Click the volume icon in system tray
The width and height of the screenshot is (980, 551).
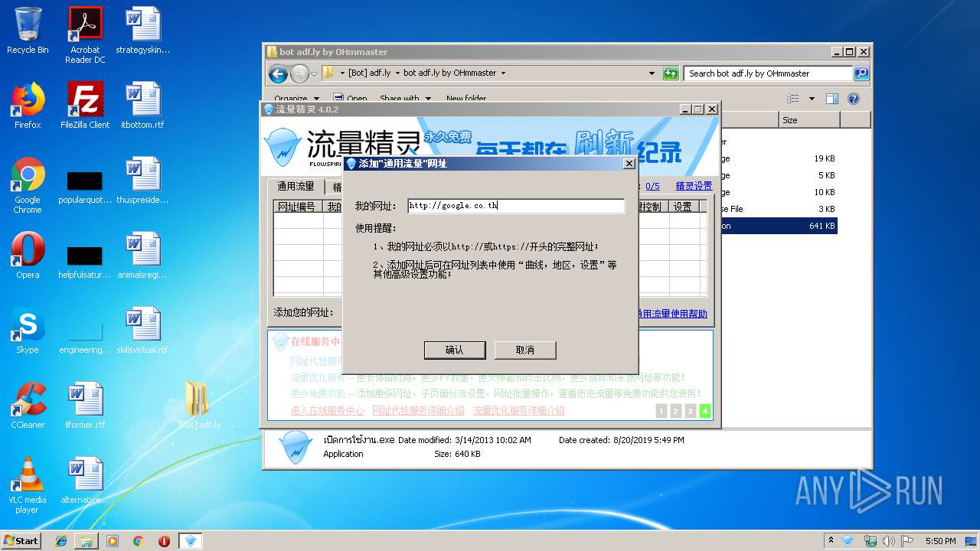888,541
